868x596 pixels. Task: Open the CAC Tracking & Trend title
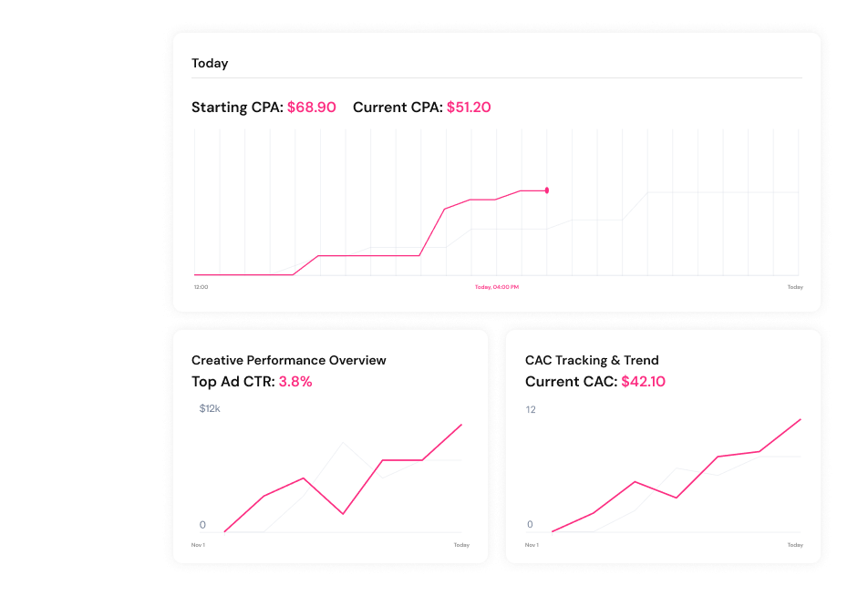coord(592,360)
